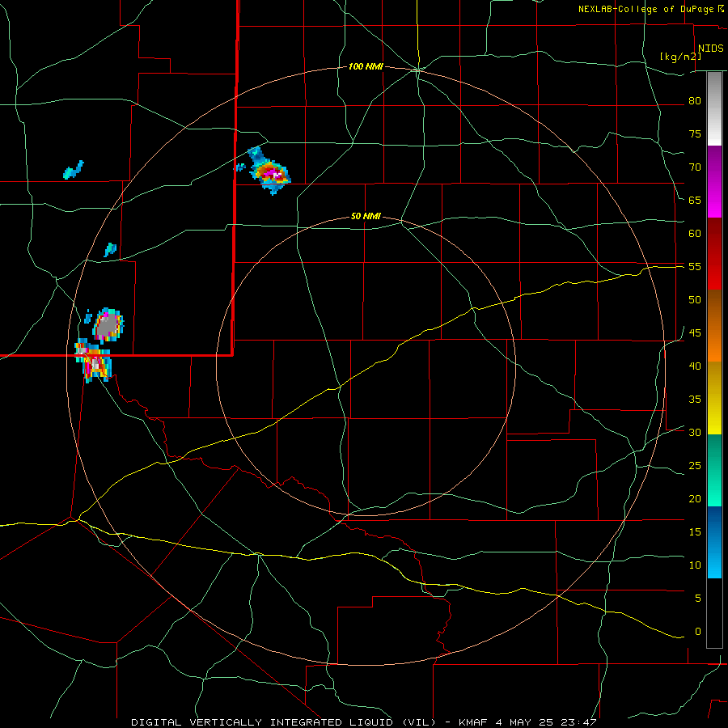
Task: Select the purple-magenta segment of the color scale
Action: tap(714, 182)
